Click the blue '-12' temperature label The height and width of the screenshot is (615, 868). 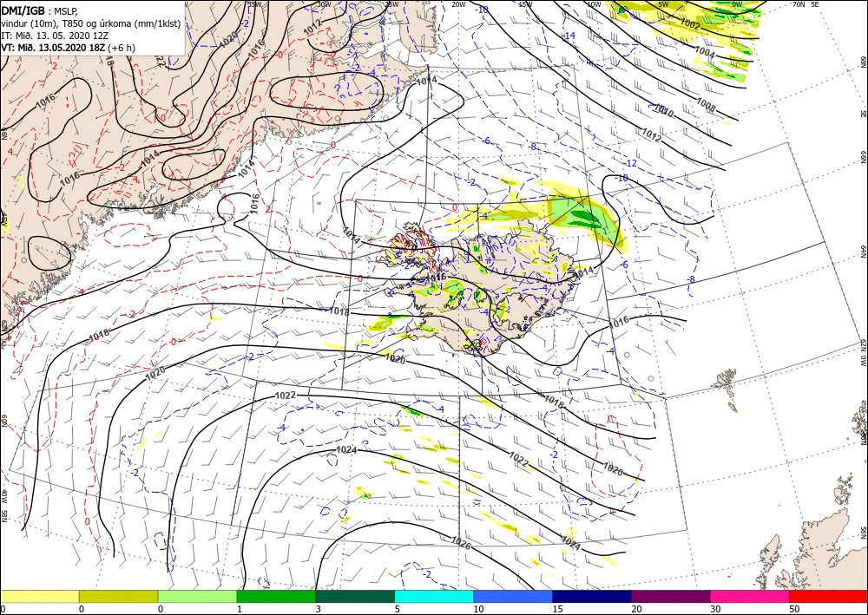click(630, 163)
